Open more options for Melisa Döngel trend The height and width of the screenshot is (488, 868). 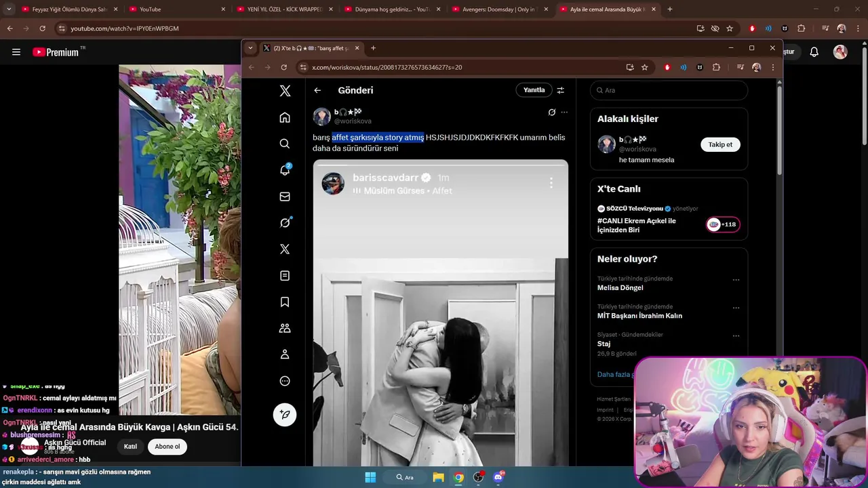[736, 280]
